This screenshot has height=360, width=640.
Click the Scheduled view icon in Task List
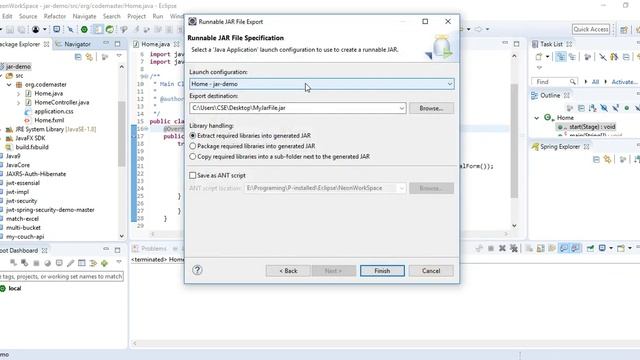[x=572, y=57]
